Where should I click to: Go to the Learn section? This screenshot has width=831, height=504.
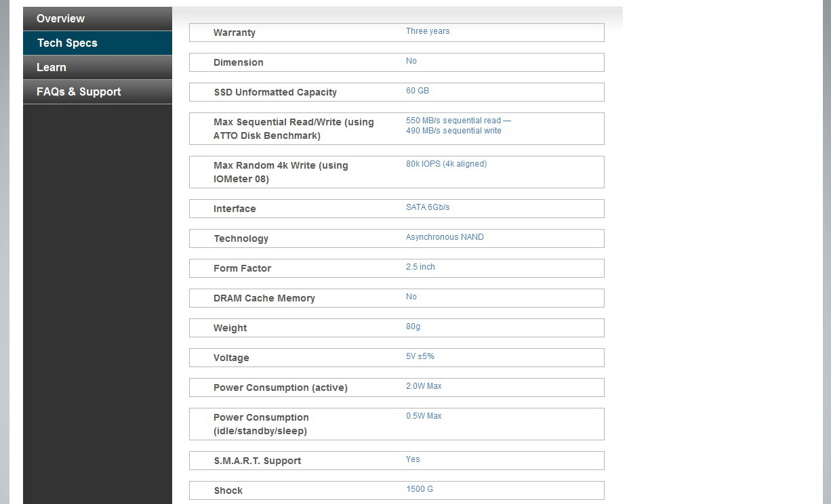(x=98, y=67)
